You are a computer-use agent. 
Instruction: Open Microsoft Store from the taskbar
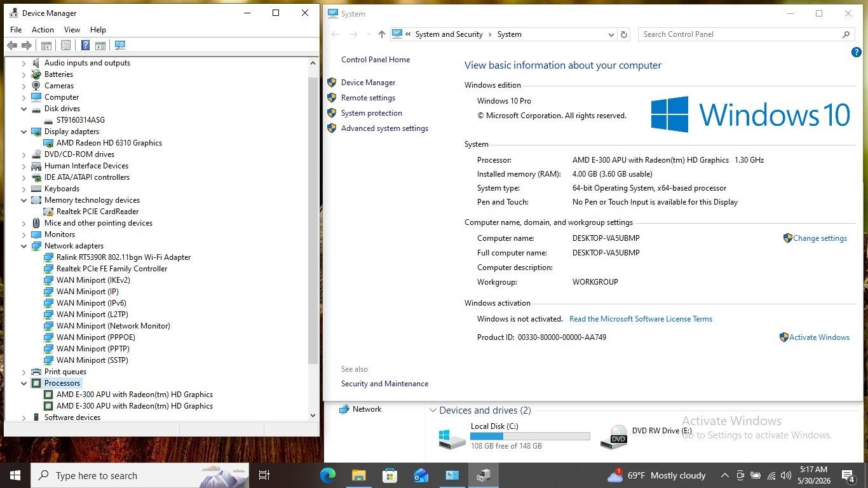click(390, 475)
